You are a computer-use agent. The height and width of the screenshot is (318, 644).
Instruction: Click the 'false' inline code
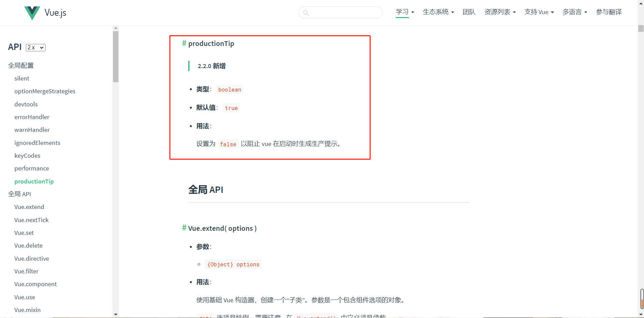tap(228, 144)
